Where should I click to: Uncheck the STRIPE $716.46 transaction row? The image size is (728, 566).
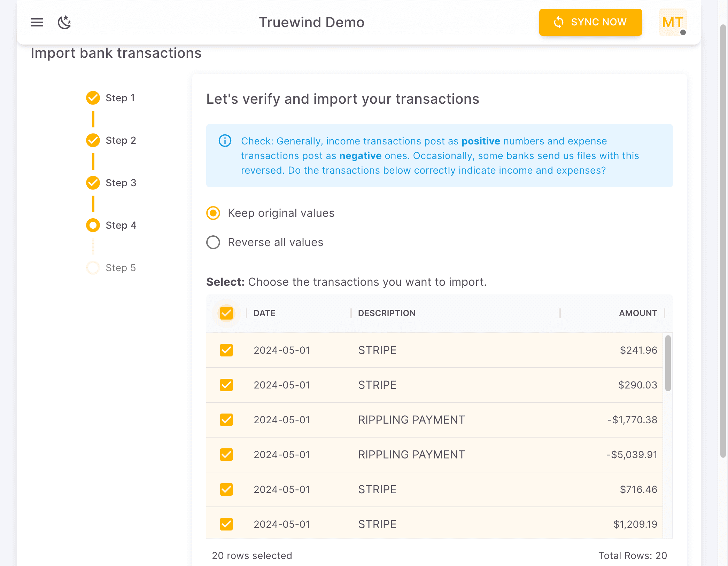[x=226, y=489]
